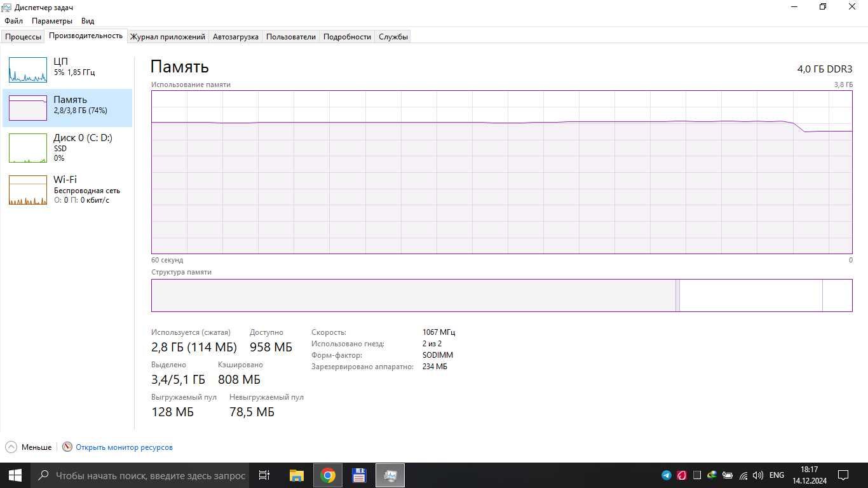This screenshot has height=488, width=868.
Task: Open the Подробности tab
Action: pyautogui.click(x=347, y=37)
